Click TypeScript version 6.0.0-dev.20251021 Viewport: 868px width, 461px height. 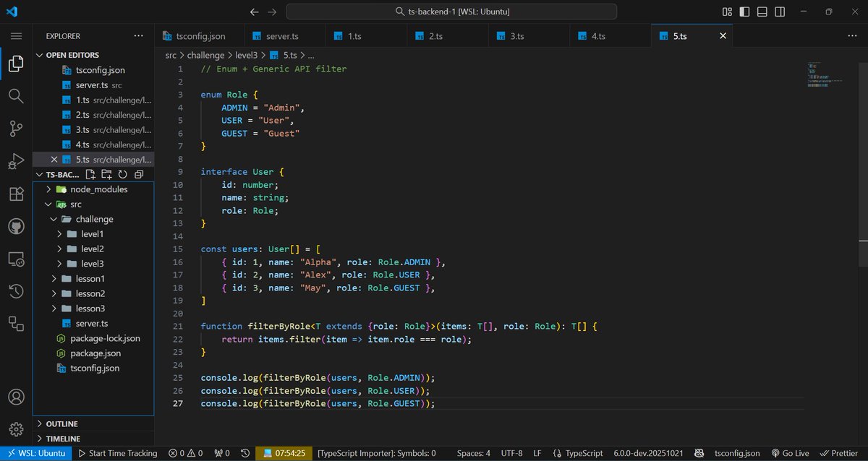(648, 453)
